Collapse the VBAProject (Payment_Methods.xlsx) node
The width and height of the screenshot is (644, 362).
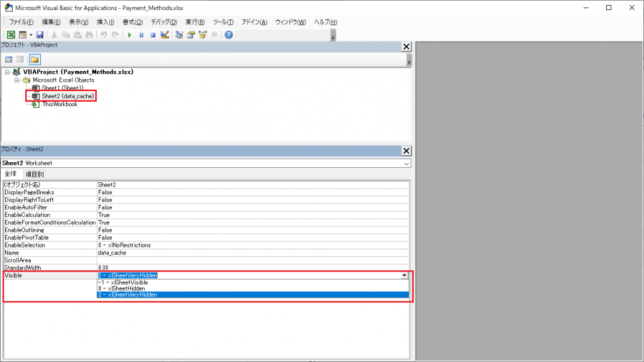pos(8,72)
